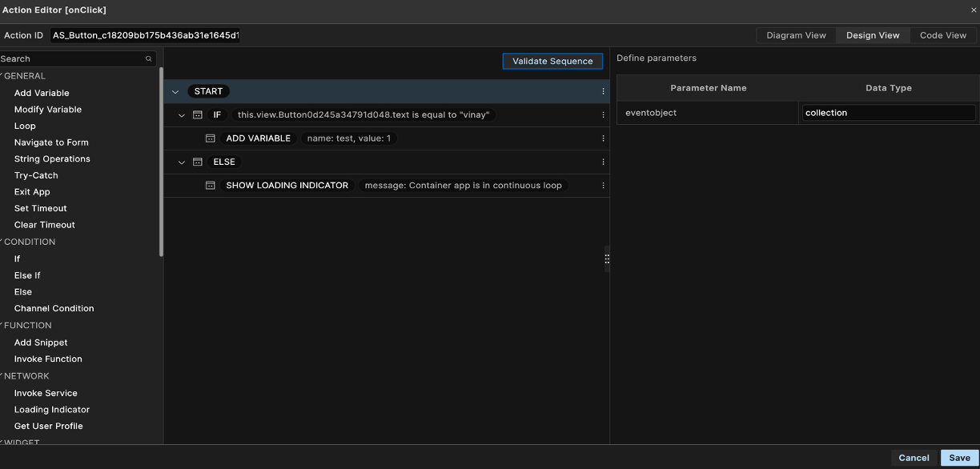Save the action sequence
Image resolution: width=980 pixels, height=469 pixels.
959,458
